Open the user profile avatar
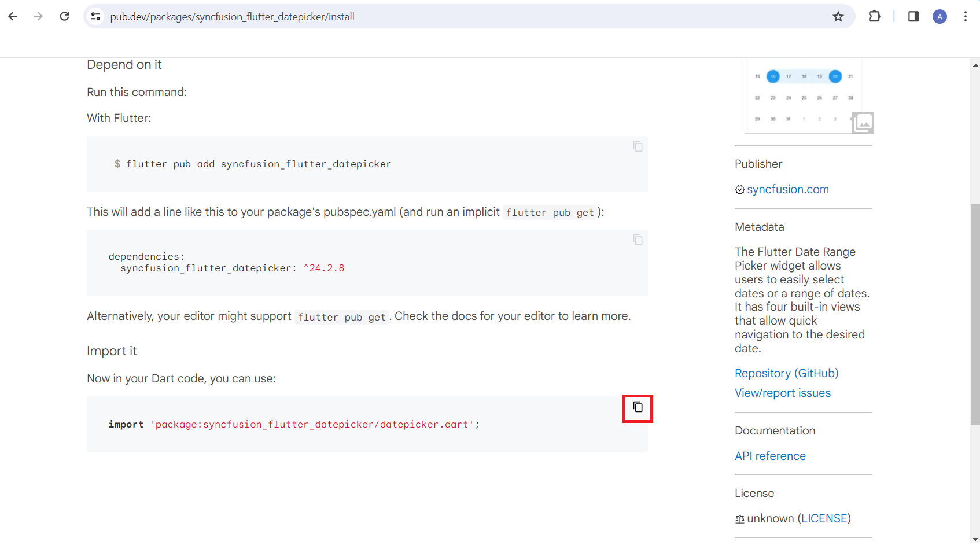The image size is (980, 545). point(940,17)
